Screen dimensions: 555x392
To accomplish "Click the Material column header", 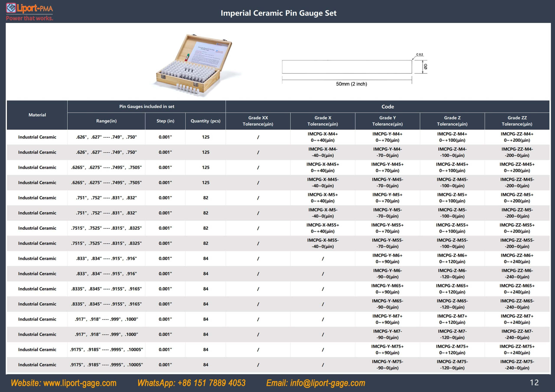I will tap(37, 115).
